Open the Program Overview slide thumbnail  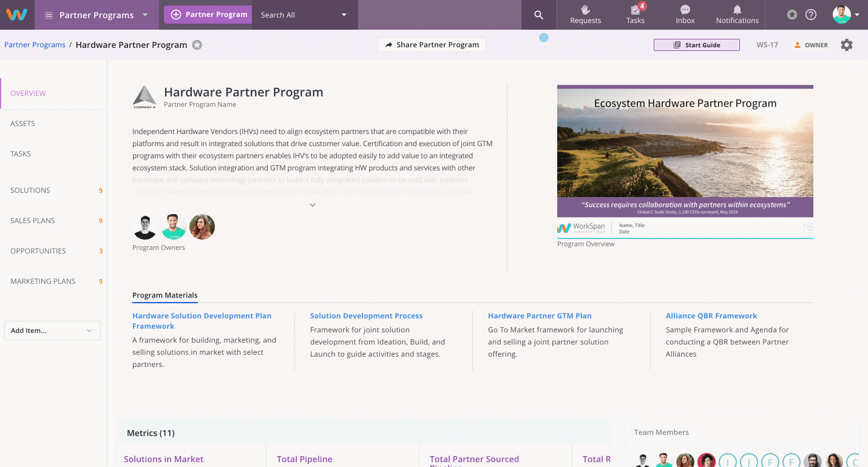(x=685, y=162)
